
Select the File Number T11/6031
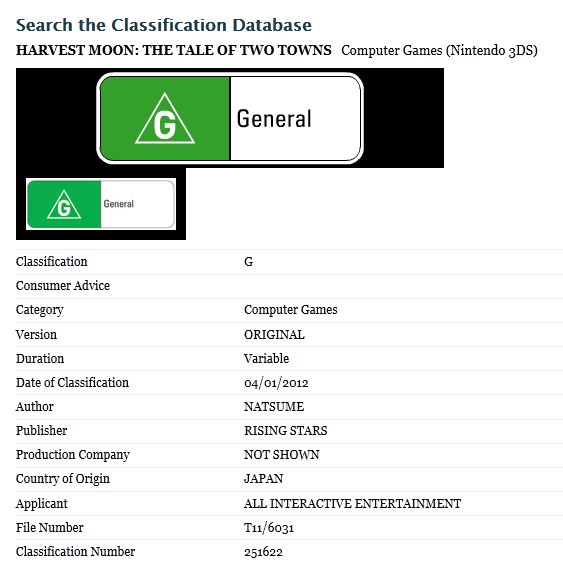tap(269, 528)
